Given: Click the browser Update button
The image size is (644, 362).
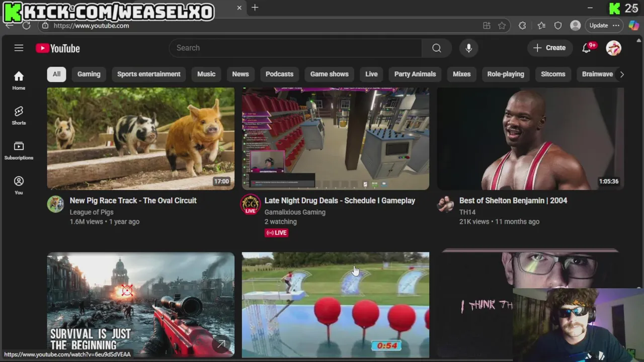Looking at the screenshot, I should click(x=599, y=26).
